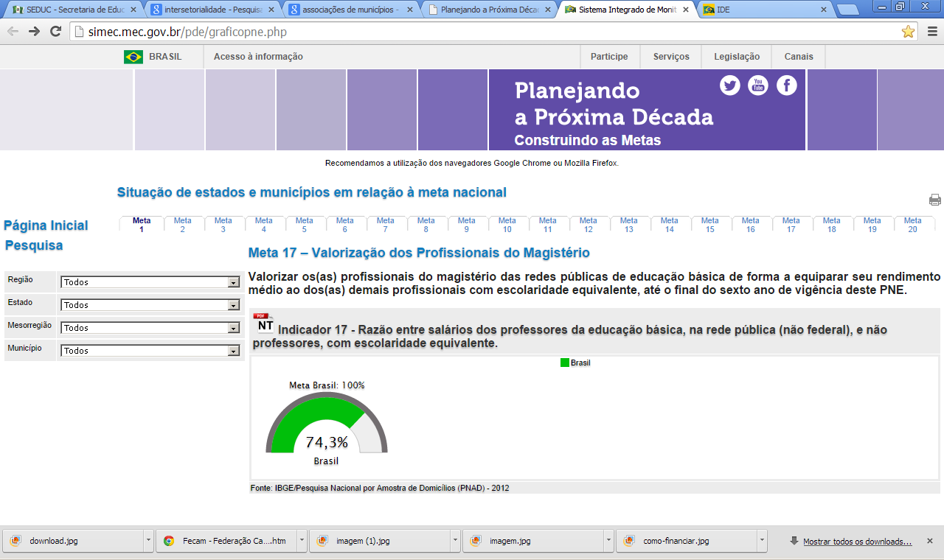The width and height of the screenshot is (944, 560).
Task: Click the green Brasil legend swatch
Action: [x=565, y=363]
